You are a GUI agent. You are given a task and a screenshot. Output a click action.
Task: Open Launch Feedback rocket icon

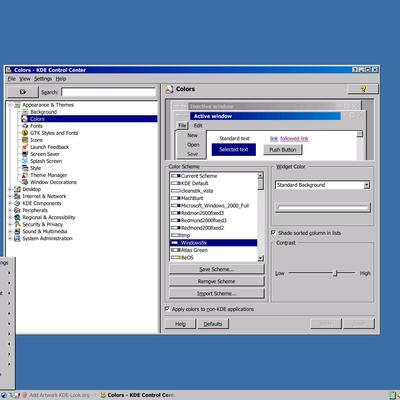[25, 147]
